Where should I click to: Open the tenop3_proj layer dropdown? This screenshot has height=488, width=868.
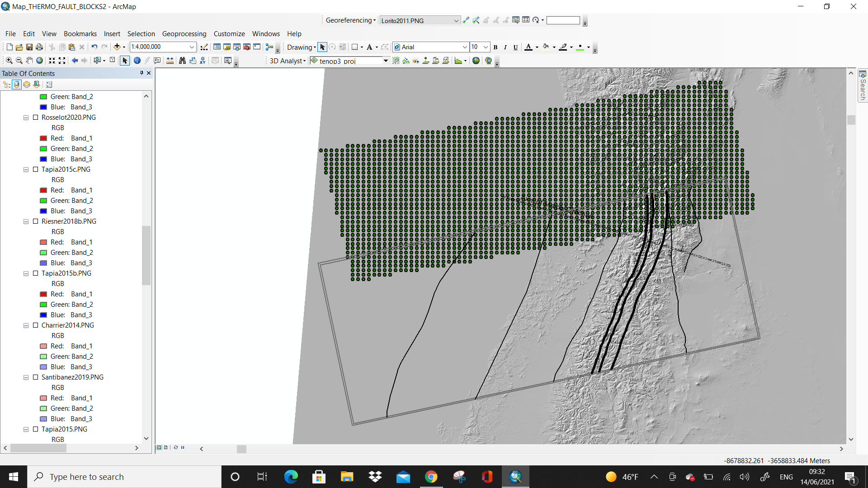(385, 61)
